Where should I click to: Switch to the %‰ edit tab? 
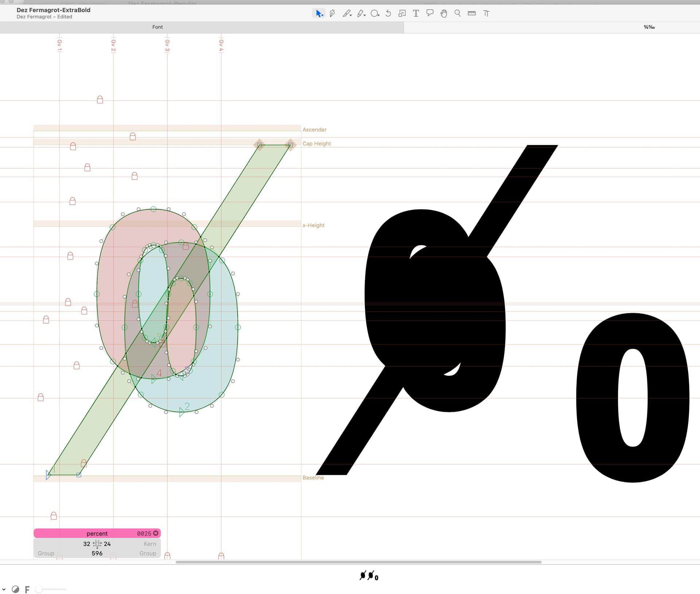point(649,27)
